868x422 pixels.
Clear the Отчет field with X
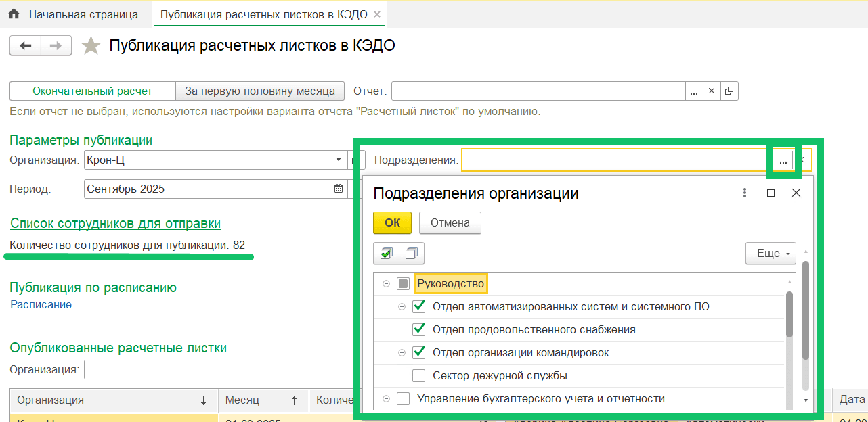(711, 91)
